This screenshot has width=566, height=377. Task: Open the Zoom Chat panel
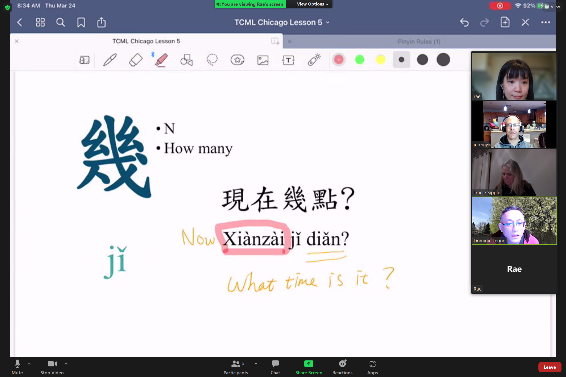coord(275,367)
